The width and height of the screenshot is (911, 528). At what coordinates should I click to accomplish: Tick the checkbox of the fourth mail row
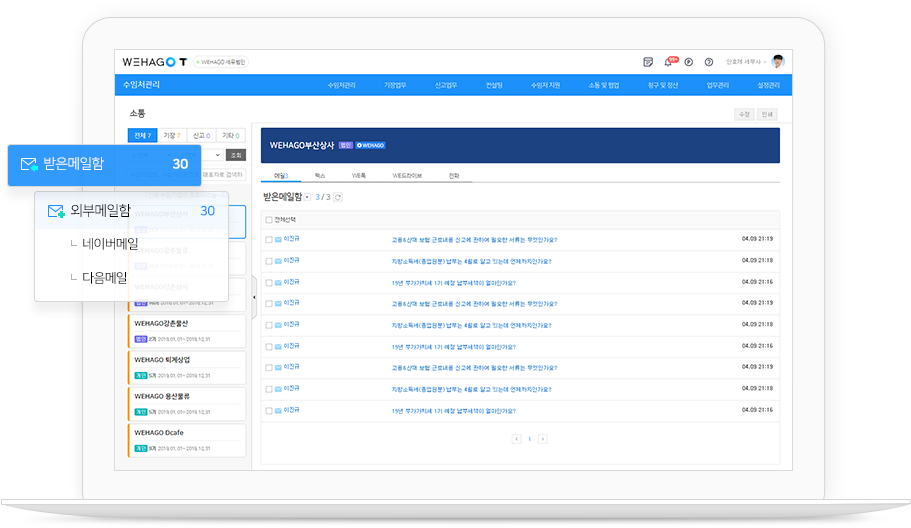click(x=268, y=303)
